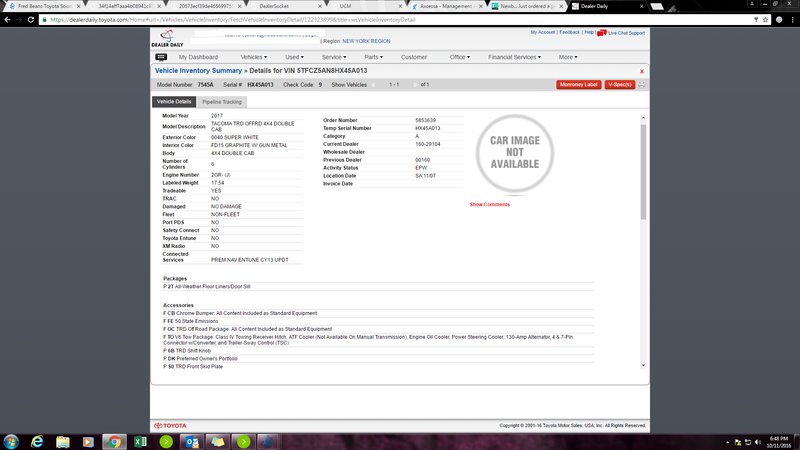Image resolution: width=800 pixels, height=450 pixels.
Task: Click 'All-Weather Floor Liners/Door Sill' package row
Action: 378,287
